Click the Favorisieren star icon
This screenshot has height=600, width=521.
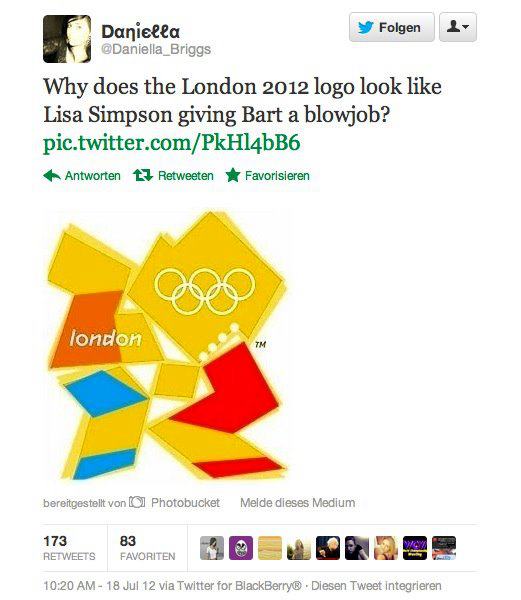click(233, 175)
